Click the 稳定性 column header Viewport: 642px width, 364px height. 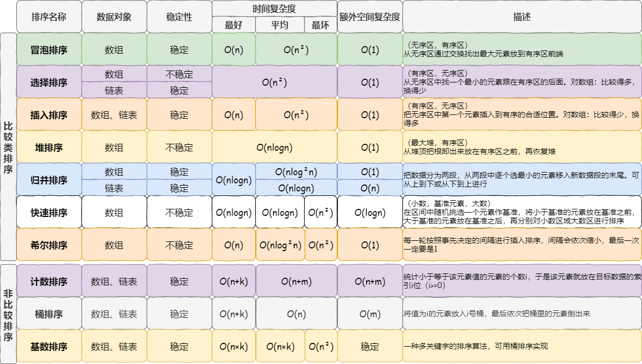179,17
